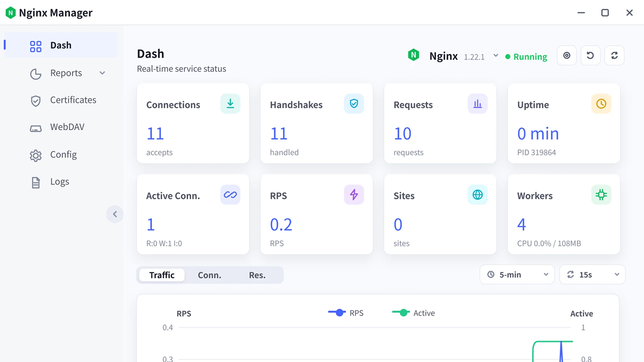The height and width of the screenshot is (362, 644).
Task: Toggle the Active series in chart legend
Action: pos(414,313)
